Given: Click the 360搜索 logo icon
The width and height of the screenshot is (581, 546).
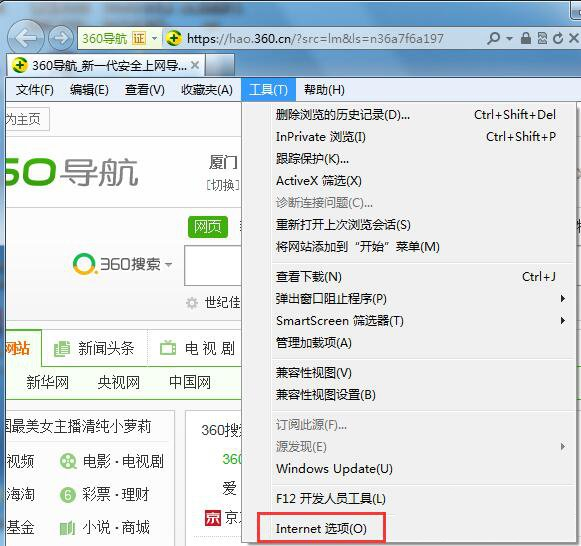Looking at the screenshot, I should [84, 264].
